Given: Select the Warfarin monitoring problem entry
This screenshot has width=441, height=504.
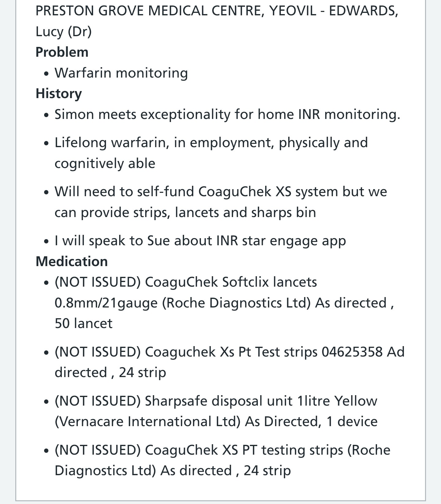Looking at the screenshot, I should [x=121, y=73].
